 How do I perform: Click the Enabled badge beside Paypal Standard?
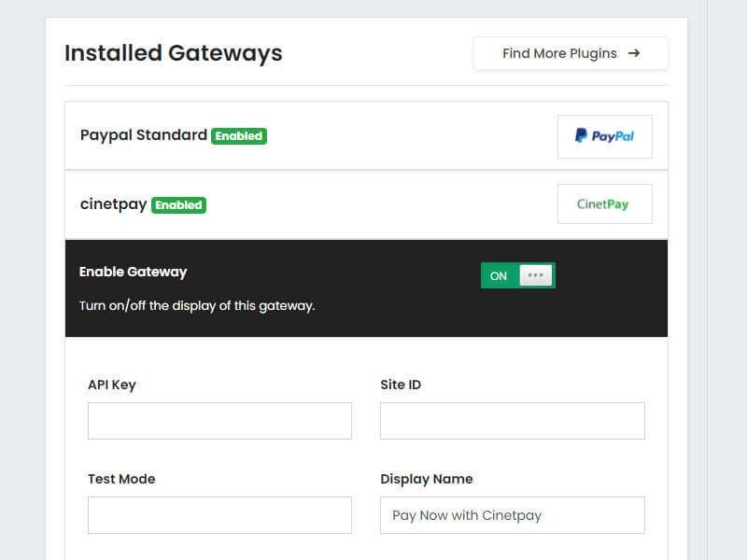click(239, 136)
